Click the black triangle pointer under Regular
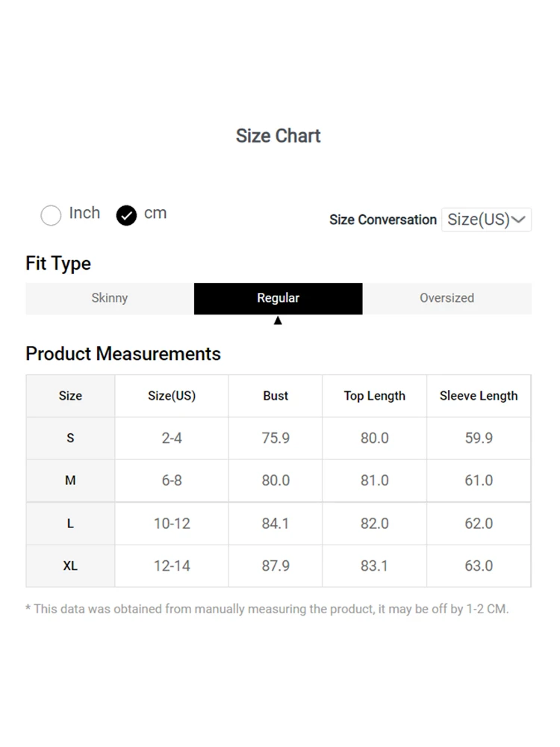The image size is (560, 747). coord(278,320)
